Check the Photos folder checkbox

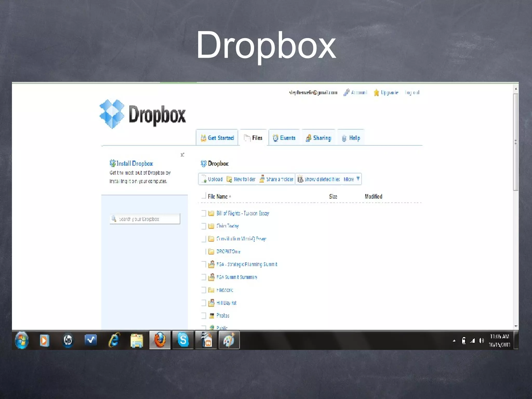(204, 316)
